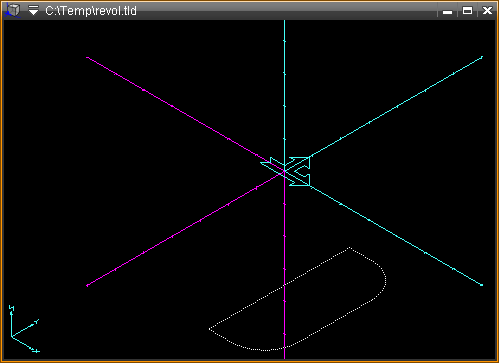Open the window dropdown arrow beside the cube icon

(33, 11)
